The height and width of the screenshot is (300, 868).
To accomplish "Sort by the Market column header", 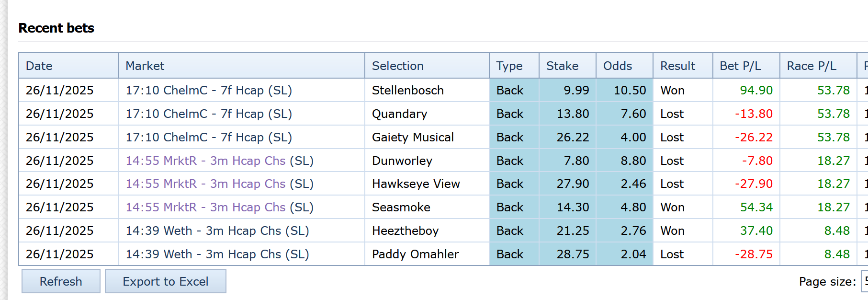I will 145,66.
